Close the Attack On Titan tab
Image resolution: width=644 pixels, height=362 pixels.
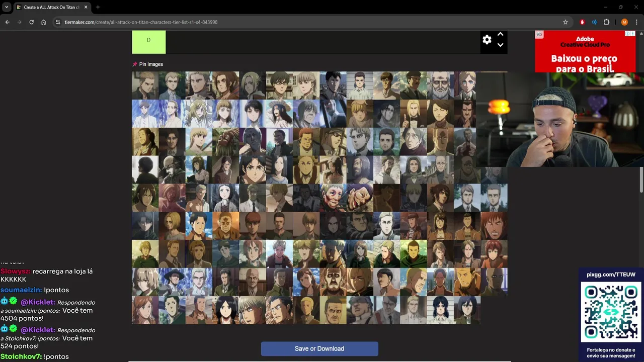[x=85, y=7]
